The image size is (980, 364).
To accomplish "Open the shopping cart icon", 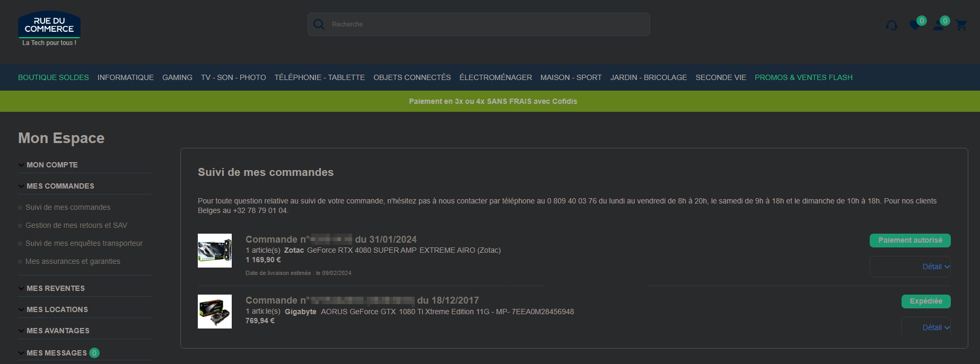I will click(961, 25).
